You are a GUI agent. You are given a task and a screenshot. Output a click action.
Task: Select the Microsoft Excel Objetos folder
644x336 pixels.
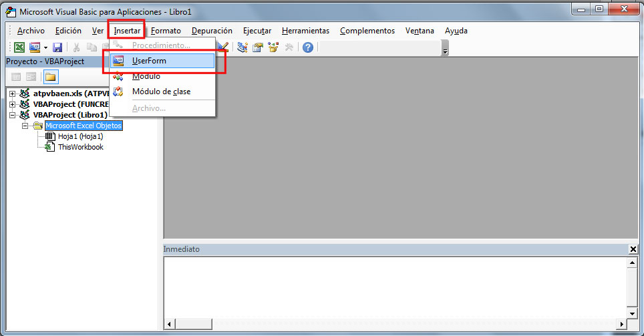tap(84, 126)
